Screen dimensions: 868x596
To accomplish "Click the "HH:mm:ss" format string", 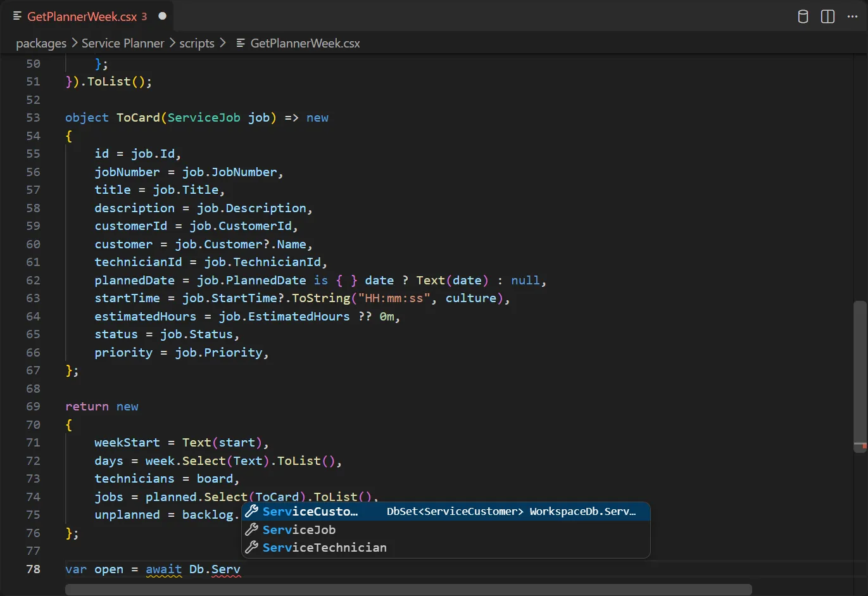I will pyautogui.click(x=394, y=298).
